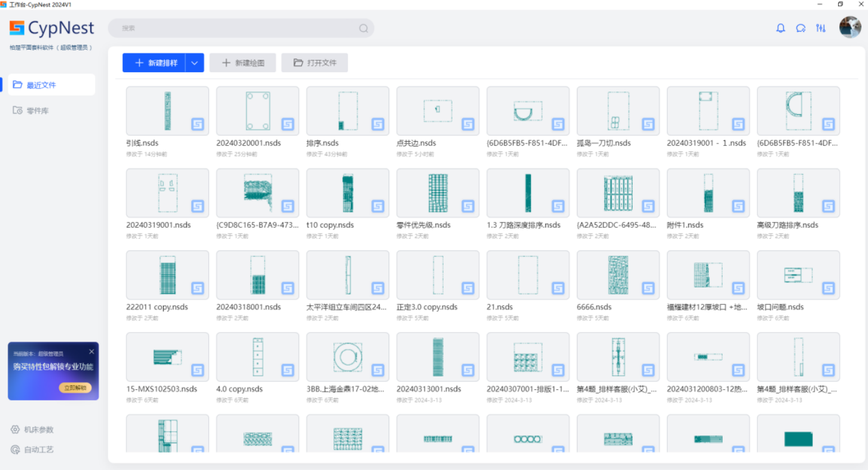Click the CypNest logo
Screen dimensions: 868x470
click(52, 28)
